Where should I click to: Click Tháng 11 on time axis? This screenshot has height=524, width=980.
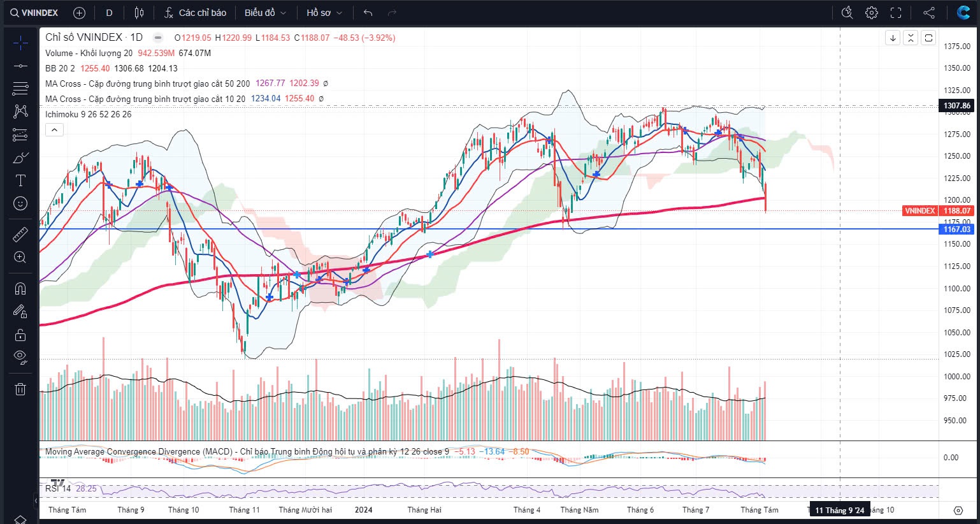pyautogui.click(x=244, y=510)
